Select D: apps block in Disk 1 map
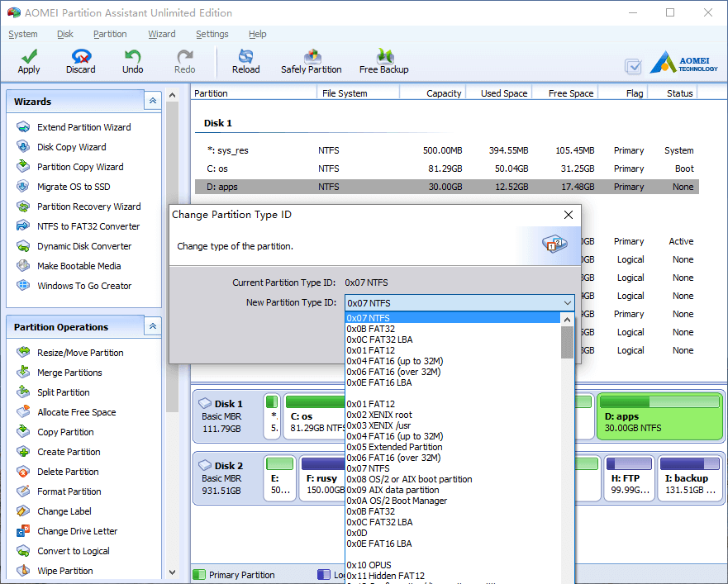The height and width of the screenshot is (584, 728). (659, 416)
